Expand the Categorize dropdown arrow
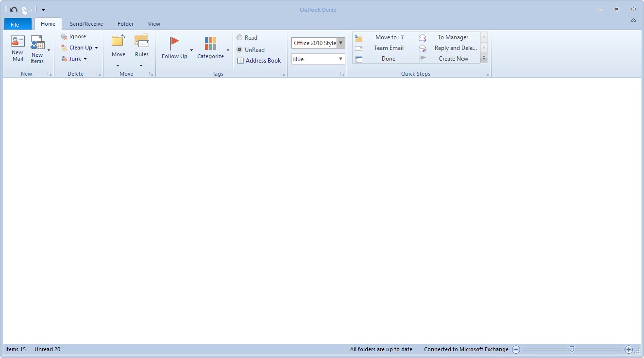This screenshot has width=644, height=358. (228, 50)
